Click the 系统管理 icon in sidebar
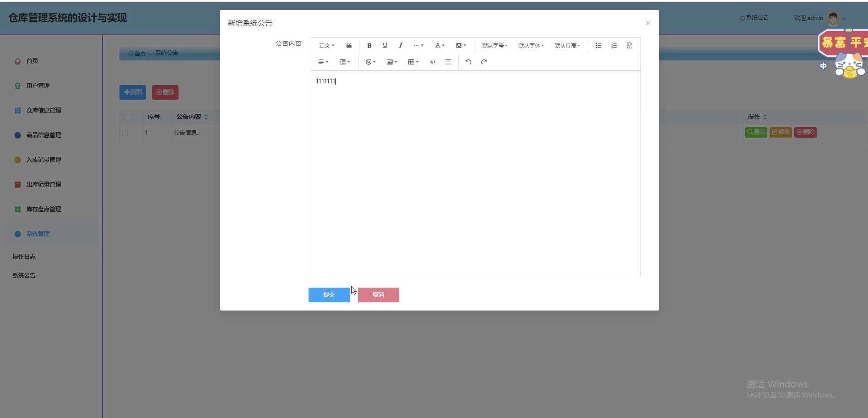This screenshot has height=418, width=868. pyautogui.click(x=17, y=234)
